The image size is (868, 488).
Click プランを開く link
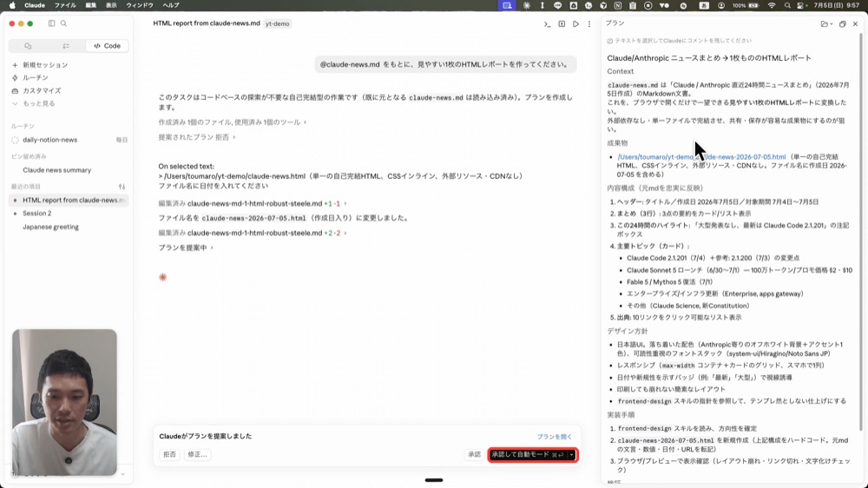554,437
